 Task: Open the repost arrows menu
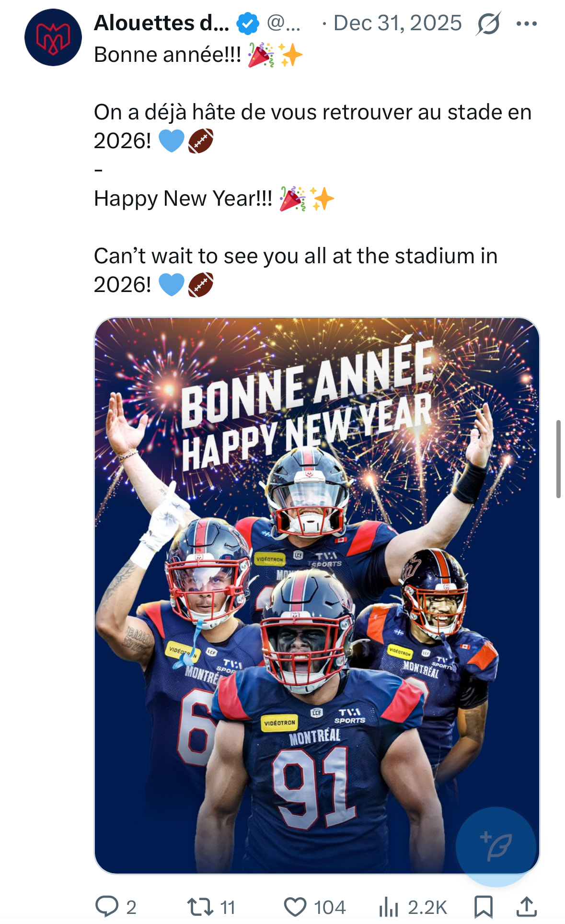200,907
